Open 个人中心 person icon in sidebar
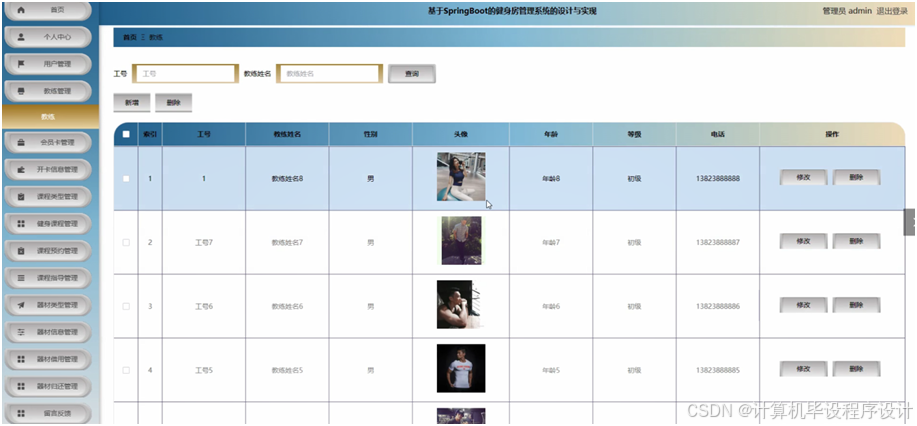This screenshot has height=426, width=917. 21,37
